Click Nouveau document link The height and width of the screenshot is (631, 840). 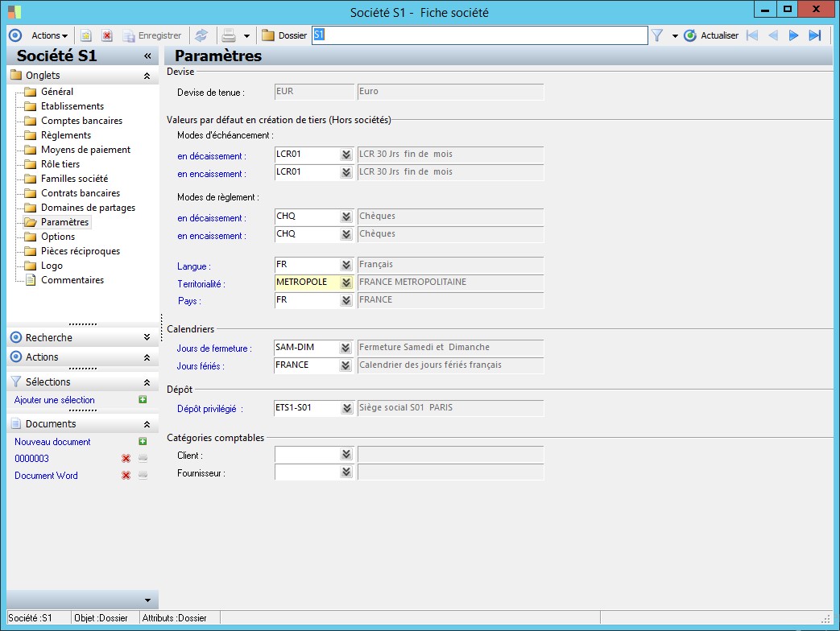(x=52, y=442)
